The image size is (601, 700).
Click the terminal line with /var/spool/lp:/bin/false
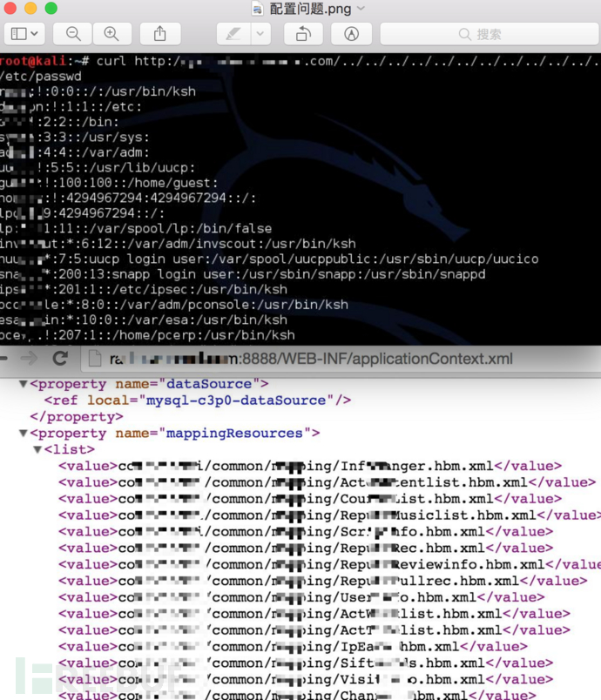pyautogui.click(x=136, y=229)
